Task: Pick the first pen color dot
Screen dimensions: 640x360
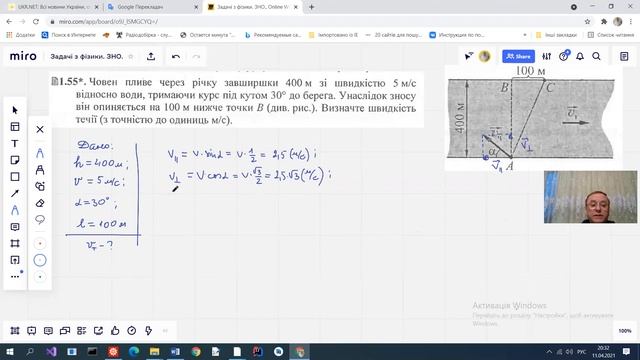Action: pyautogui.click(x=40, y=244)
